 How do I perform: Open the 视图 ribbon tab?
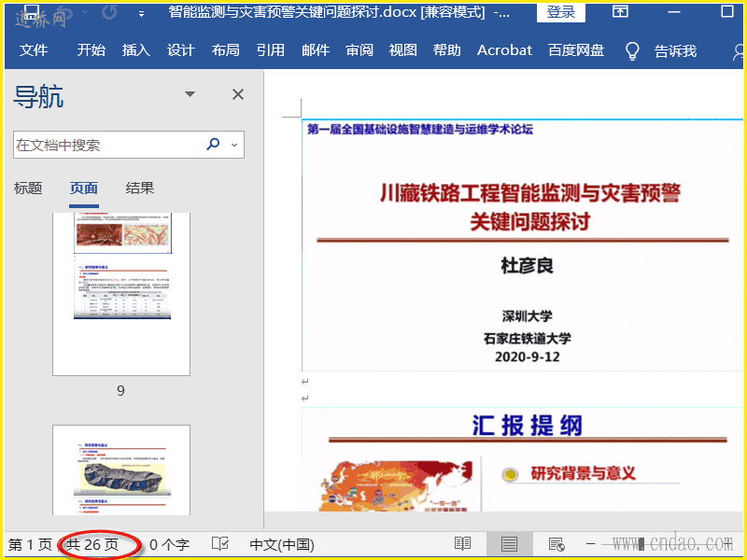tap(403, 50)
